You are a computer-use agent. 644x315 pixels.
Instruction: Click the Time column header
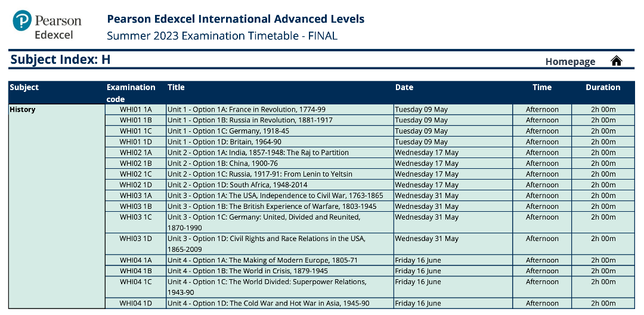point(542,87)
